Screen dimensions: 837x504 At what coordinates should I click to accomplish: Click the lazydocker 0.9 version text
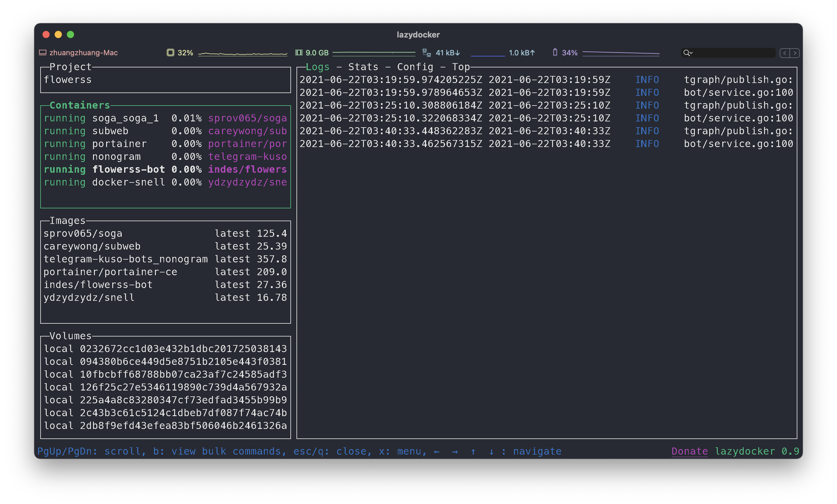[x=757, y=451]
